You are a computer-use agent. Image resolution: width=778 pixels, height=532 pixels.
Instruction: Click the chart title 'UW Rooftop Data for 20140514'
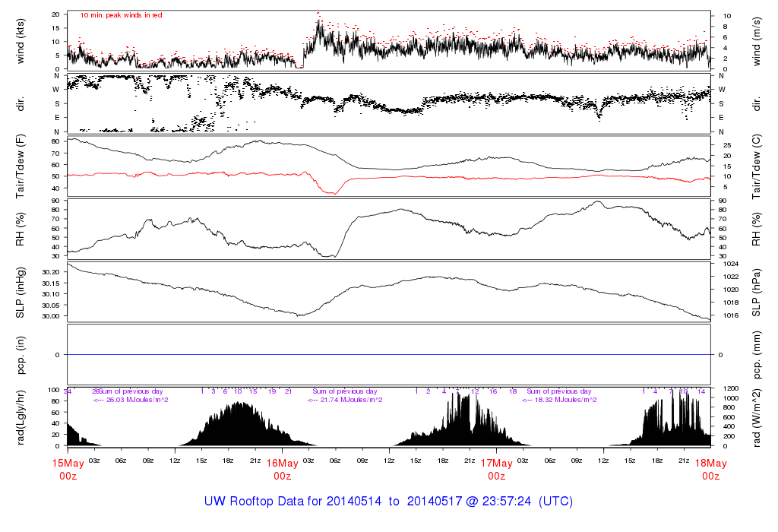293,502
